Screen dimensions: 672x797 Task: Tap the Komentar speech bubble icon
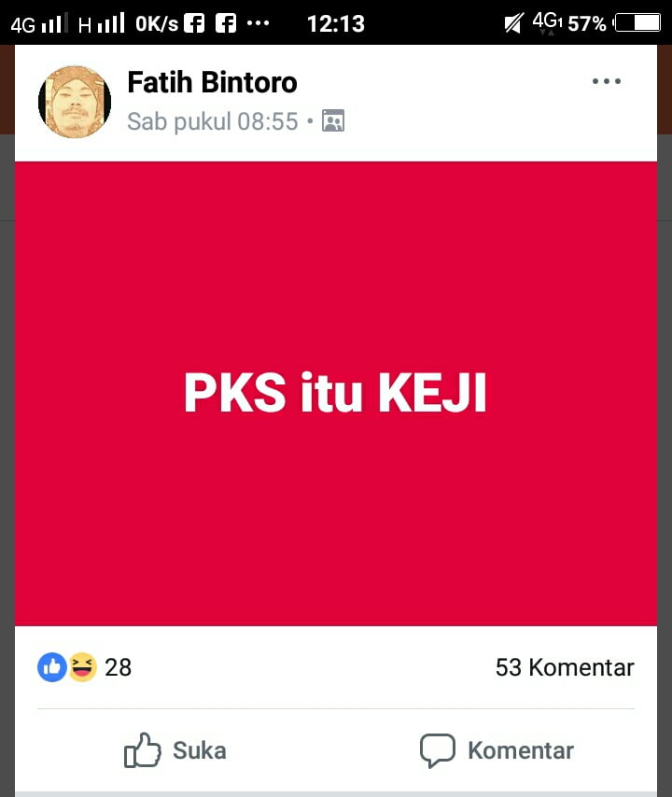pos(437,750)
